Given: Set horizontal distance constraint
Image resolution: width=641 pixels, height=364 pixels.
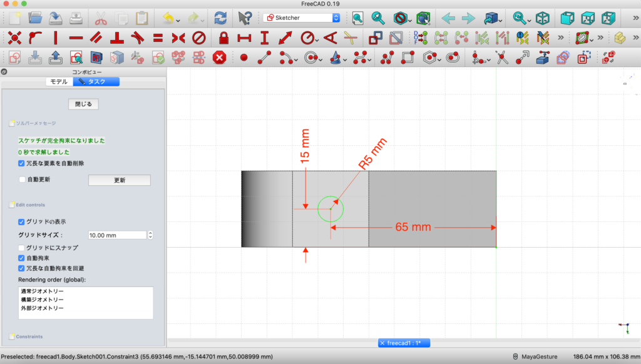Looking at the screenshot, I should pyautogui.click(x=244, y=38).
